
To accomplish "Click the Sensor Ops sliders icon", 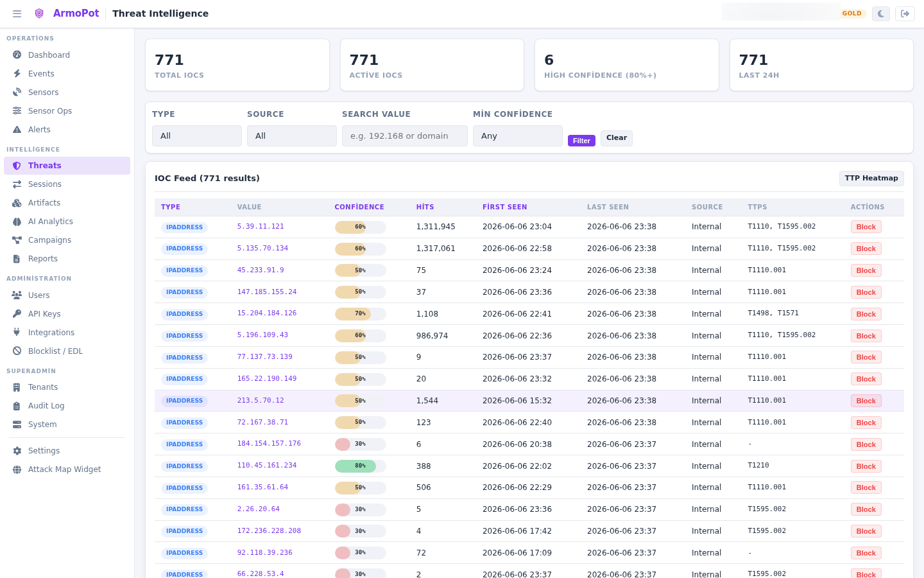I will 17,111.
